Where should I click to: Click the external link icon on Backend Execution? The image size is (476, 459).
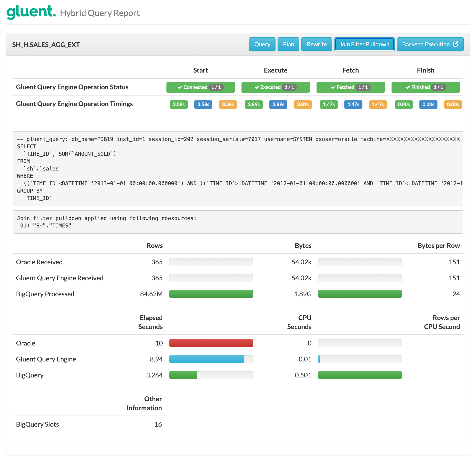click(x=456, y=44)
